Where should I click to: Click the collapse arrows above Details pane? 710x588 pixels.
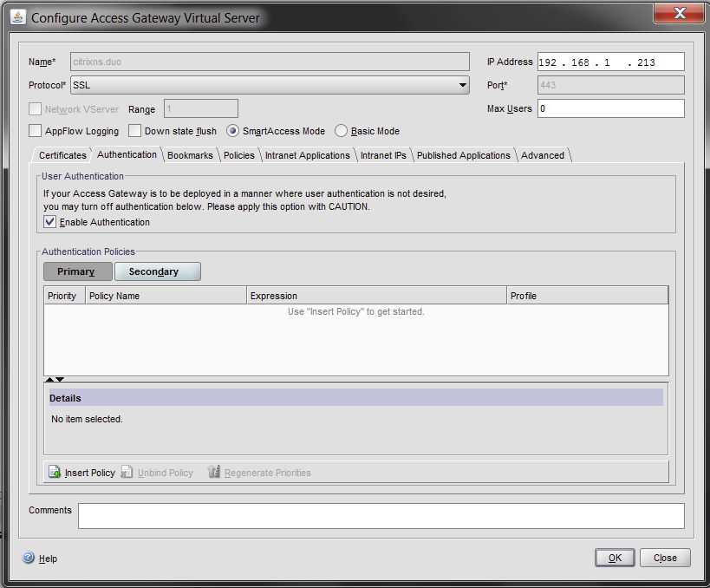pyautogui.click(x=55, y=379)
